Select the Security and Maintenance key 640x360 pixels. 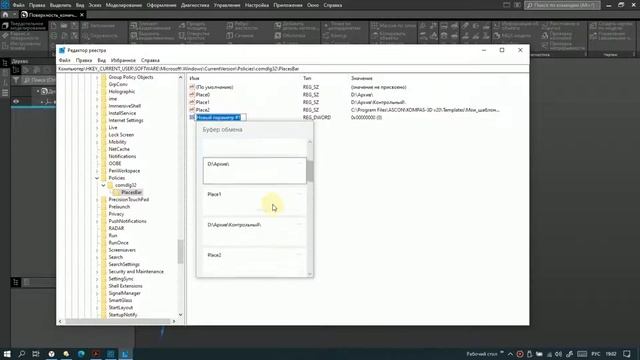[136, 271]
